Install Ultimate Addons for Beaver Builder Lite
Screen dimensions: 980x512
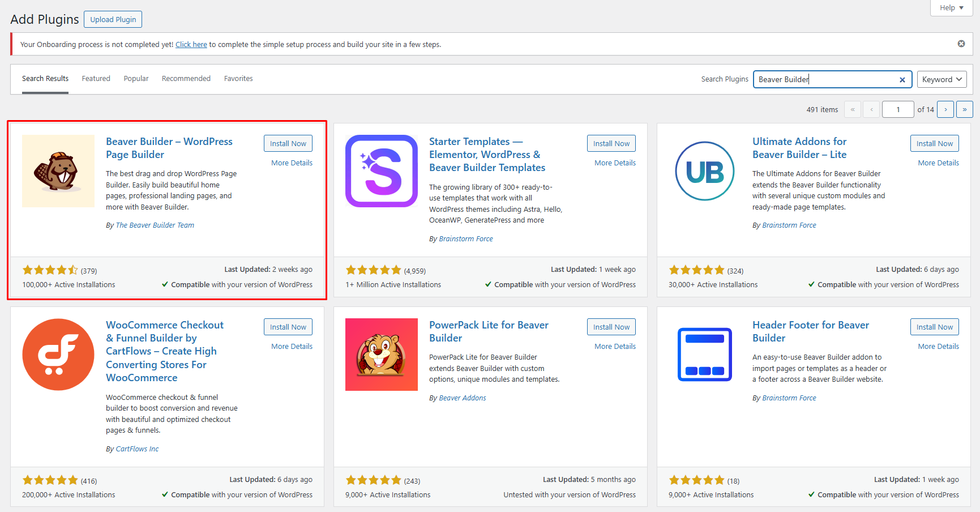[x=935, y=143]
